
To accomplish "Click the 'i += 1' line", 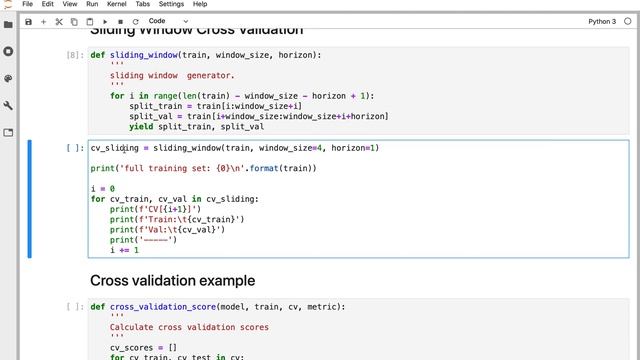I will click(124, 250).
